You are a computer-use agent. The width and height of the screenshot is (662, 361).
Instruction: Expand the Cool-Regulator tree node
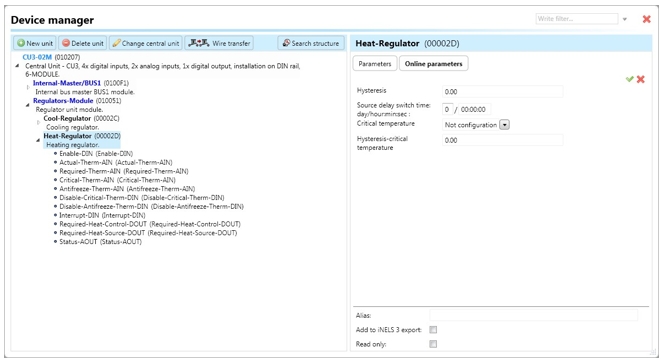(38, 122)
